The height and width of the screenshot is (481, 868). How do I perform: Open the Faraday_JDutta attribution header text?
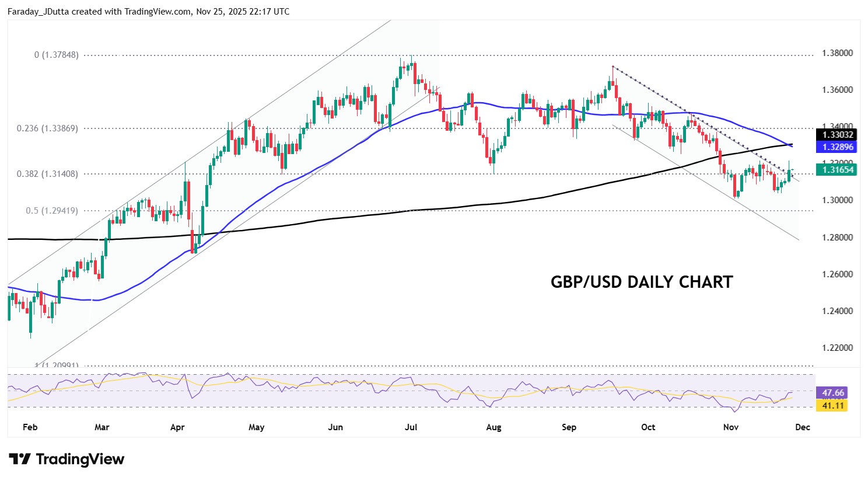click(148, 12)
